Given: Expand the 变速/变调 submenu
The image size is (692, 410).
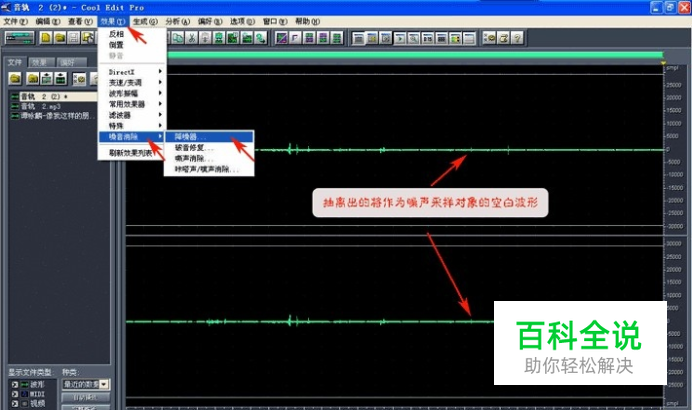Looking at the screenshot, I should tap(132, 83).
